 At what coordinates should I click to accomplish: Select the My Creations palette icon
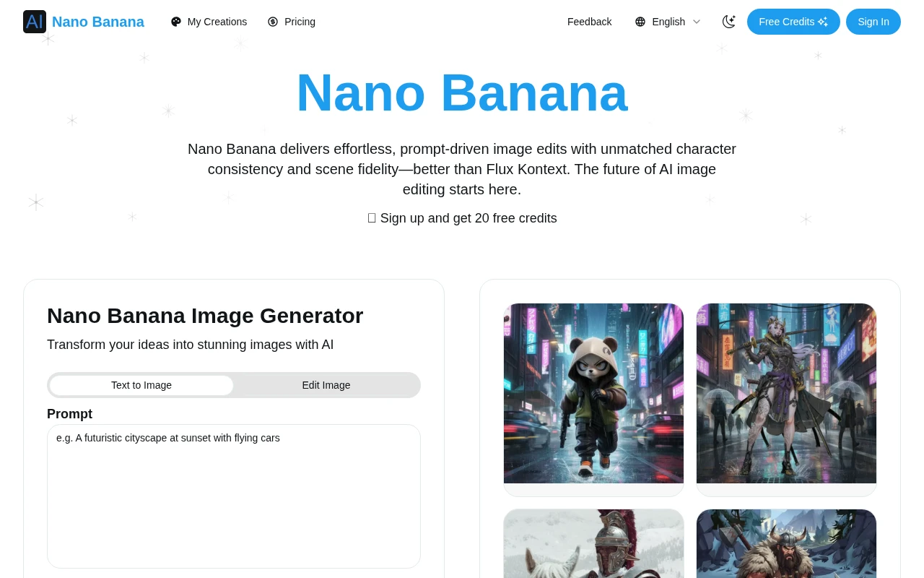click(x=176, y=22)
